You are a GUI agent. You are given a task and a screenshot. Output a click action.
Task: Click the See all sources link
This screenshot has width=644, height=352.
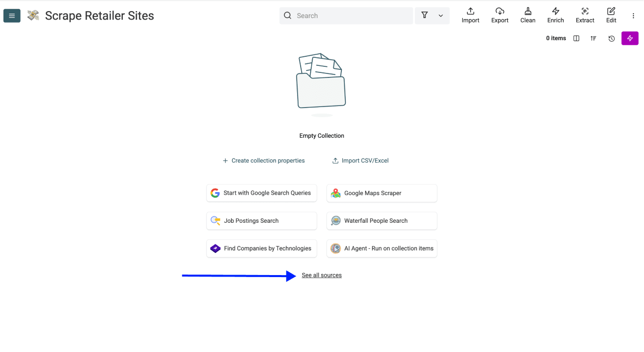[321, 275]
